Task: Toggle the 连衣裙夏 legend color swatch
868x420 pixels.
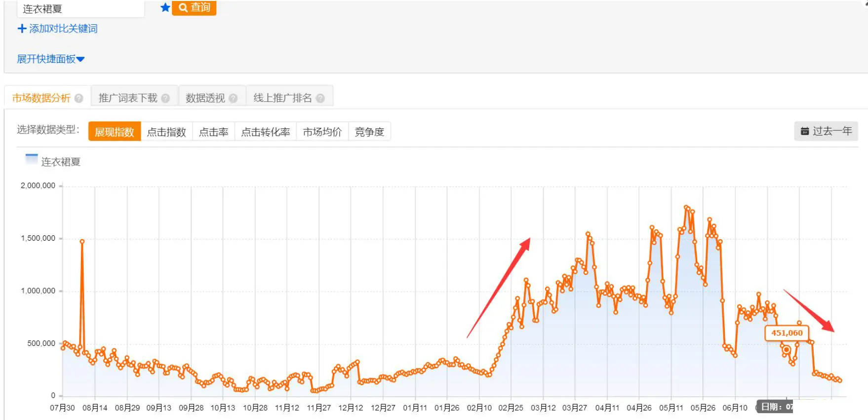Action: [x=32, y=159]
